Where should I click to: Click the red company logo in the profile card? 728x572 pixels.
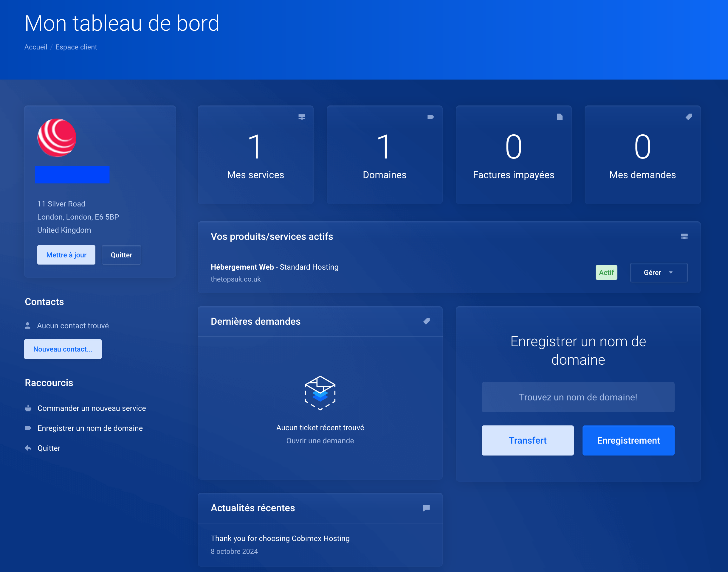[58, 138]
